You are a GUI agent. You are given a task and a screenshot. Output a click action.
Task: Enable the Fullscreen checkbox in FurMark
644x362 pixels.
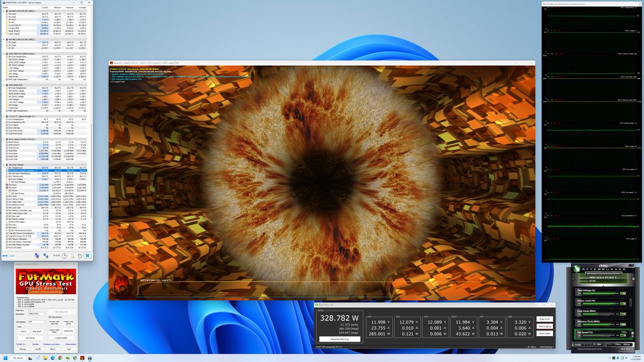(29, 310)
